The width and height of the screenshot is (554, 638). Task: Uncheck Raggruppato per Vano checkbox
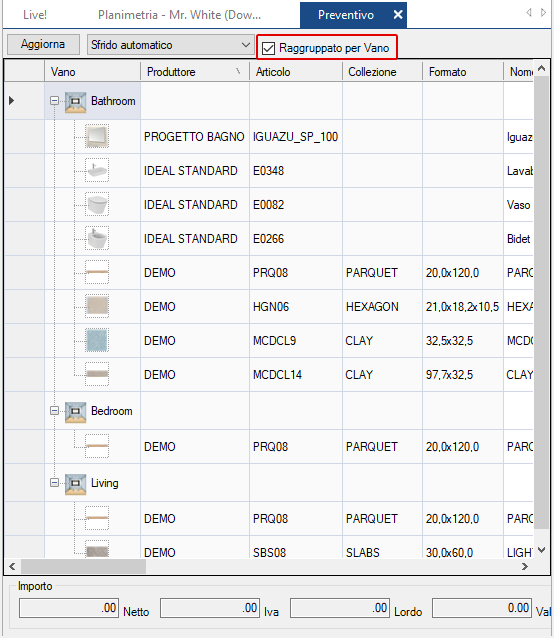(268, 48)
